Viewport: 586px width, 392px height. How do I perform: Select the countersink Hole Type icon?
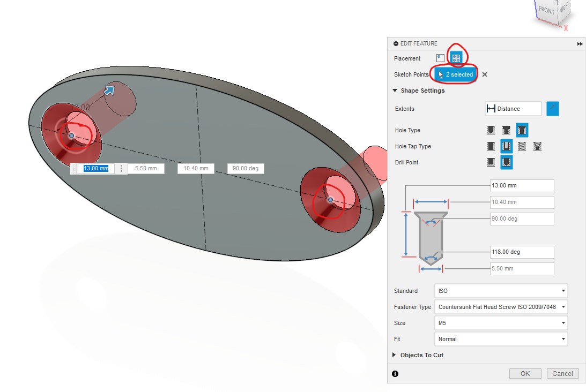[x=522, y=130]
